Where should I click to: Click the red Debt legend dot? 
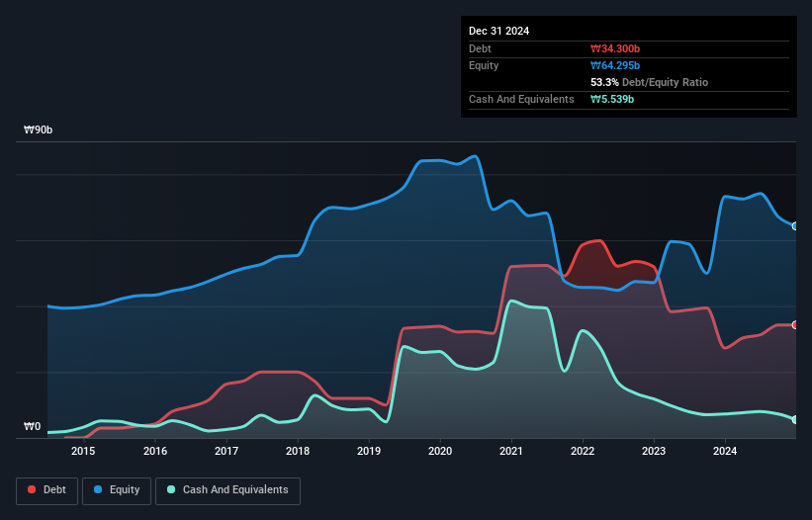(x=32, y=489)
